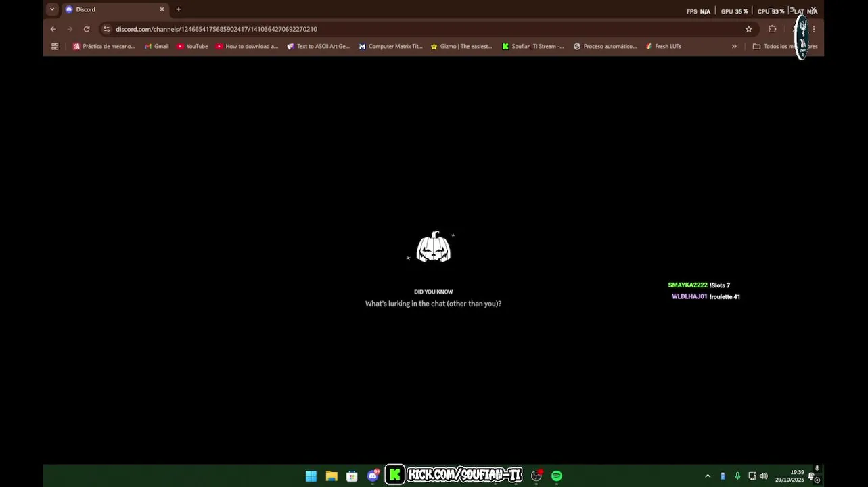Show hidden system tray icons
868x487 pixels.
coord(708,476)
